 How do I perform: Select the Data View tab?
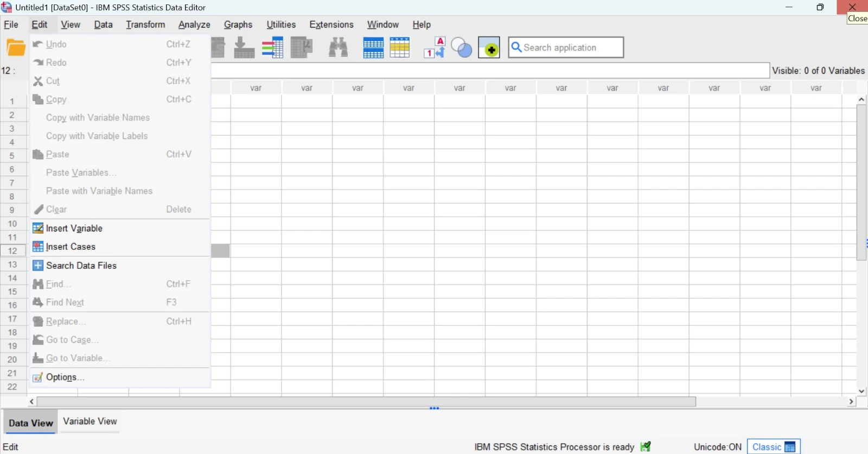coord(31,423)
